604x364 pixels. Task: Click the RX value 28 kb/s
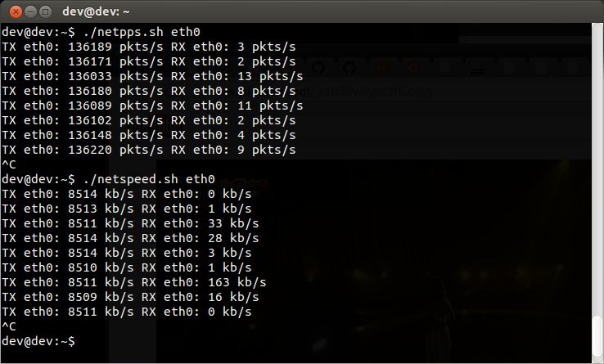click(233, 238)
